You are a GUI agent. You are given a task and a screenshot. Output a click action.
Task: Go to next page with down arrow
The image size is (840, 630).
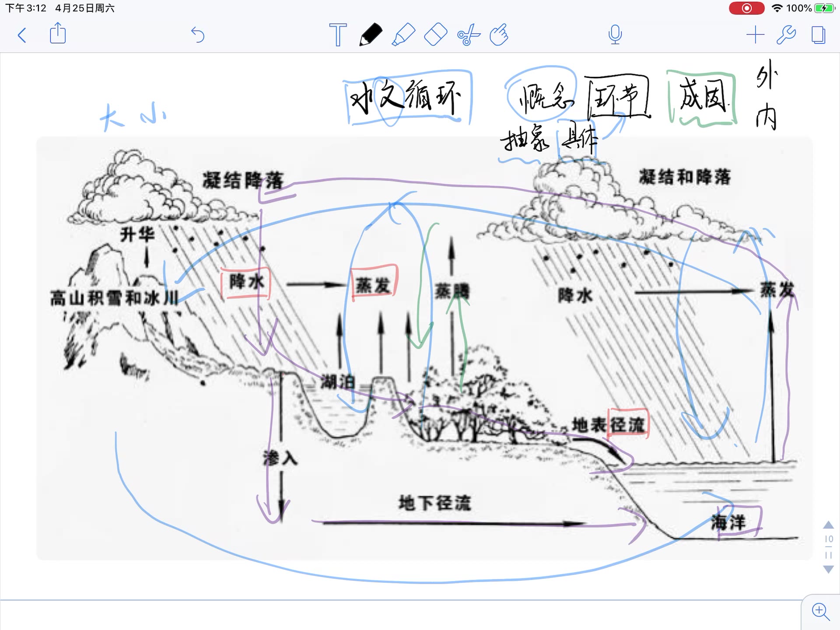pyautogui.click(x=828, y=569)
